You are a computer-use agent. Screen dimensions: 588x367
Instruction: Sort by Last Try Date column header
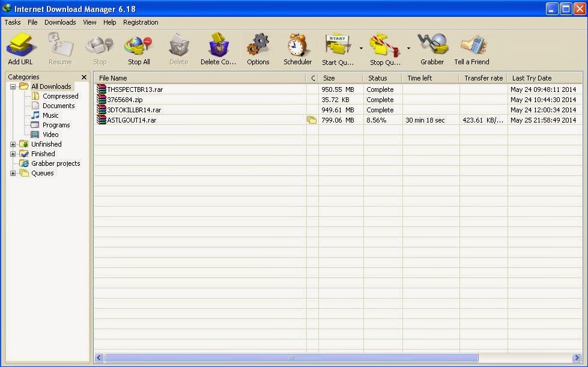click(545, 78)
